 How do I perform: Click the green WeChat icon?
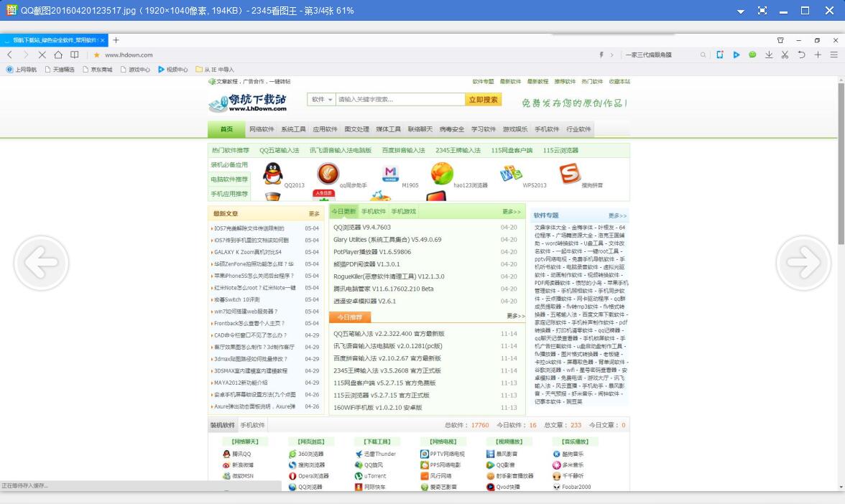[x=752, y=55]
